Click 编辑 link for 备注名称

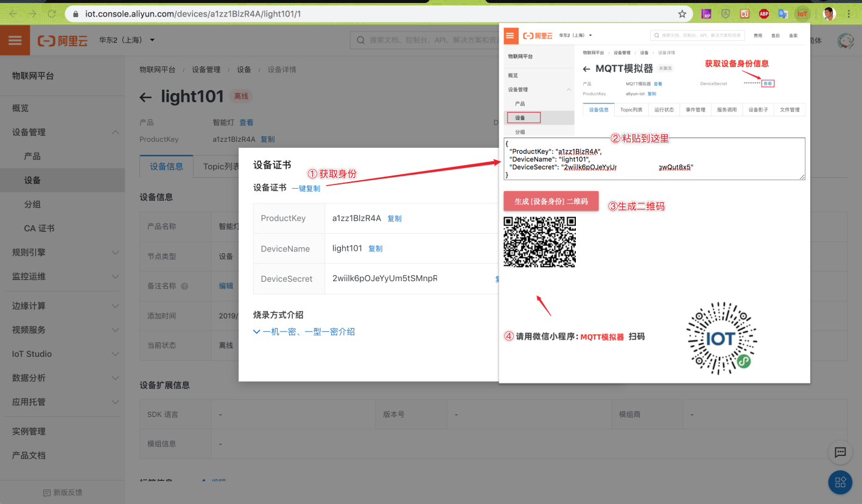point(226,286)
